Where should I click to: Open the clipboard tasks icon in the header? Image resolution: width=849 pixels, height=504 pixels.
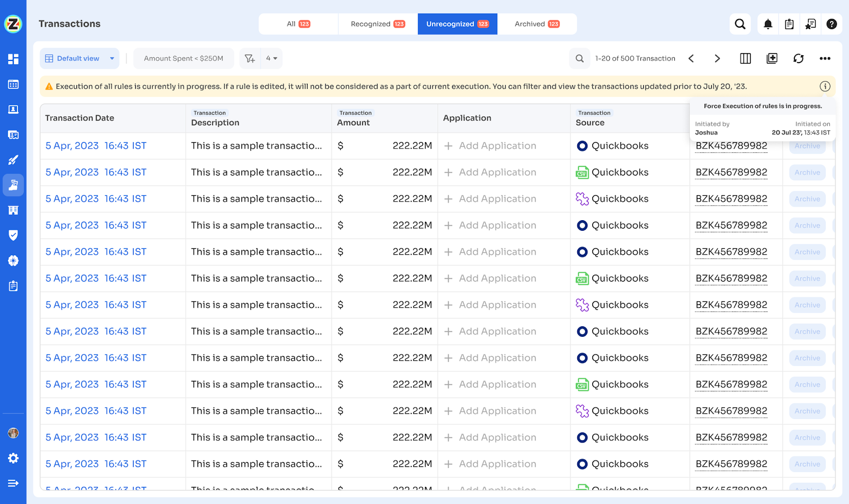click(x=789, y=24)
